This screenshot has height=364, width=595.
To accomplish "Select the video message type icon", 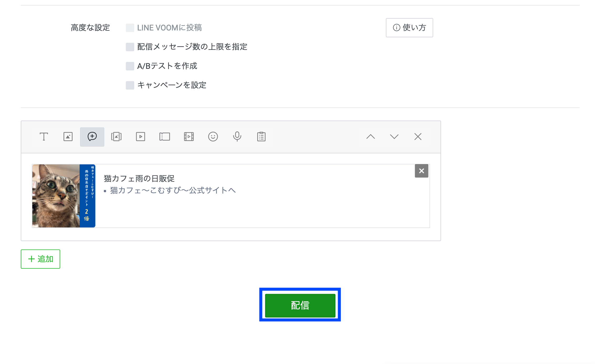I will coord(141,137).
